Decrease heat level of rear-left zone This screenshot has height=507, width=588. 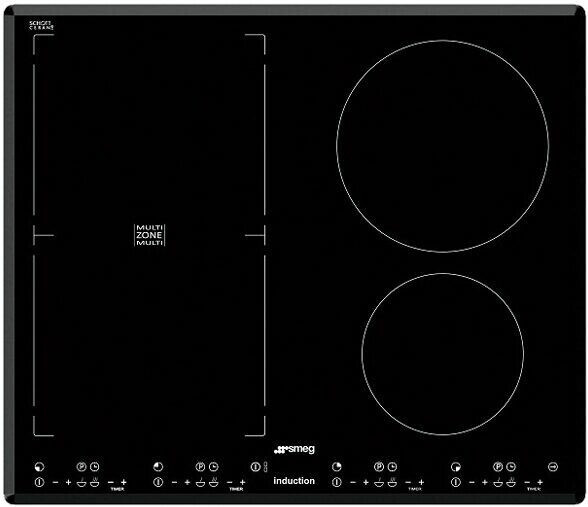[x=174, y=483]
